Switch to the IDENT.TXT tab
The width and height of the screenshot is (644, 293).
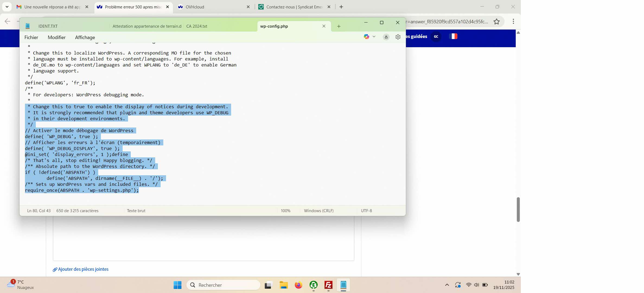tap(48, 26)
